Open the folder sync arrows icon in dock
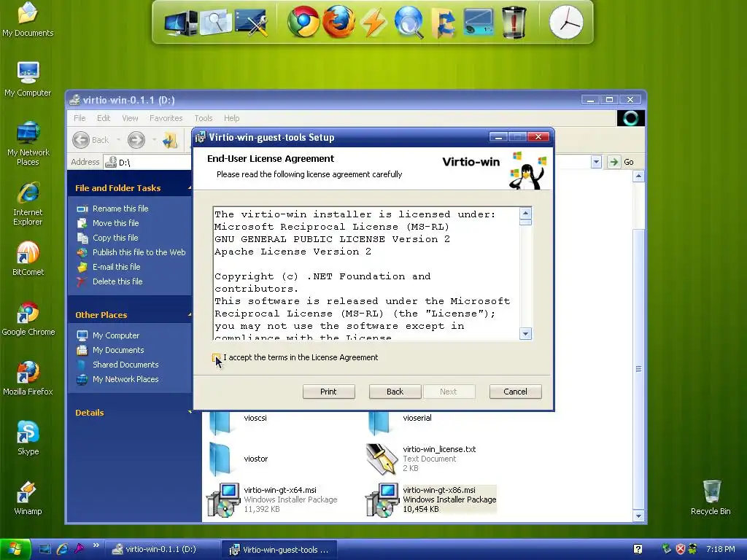This screenshot has height=560, width=747. pos(443,23)
